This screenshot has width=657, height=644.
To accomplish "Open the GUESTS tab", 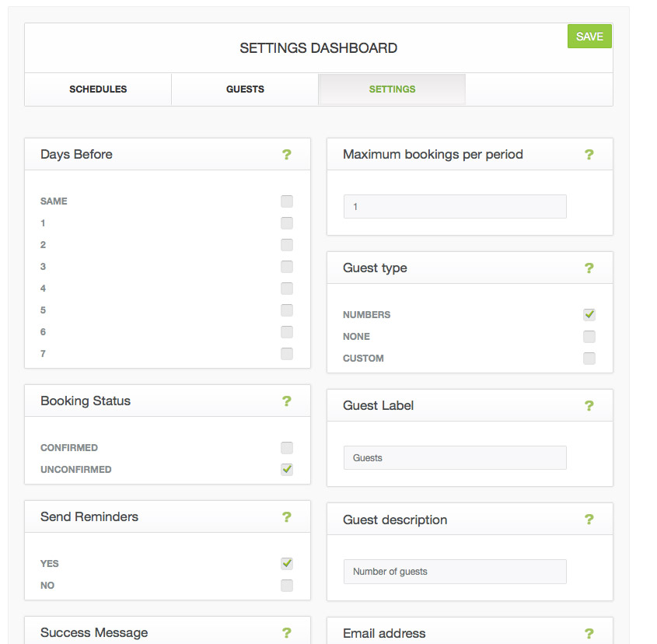I will (245, 89).
